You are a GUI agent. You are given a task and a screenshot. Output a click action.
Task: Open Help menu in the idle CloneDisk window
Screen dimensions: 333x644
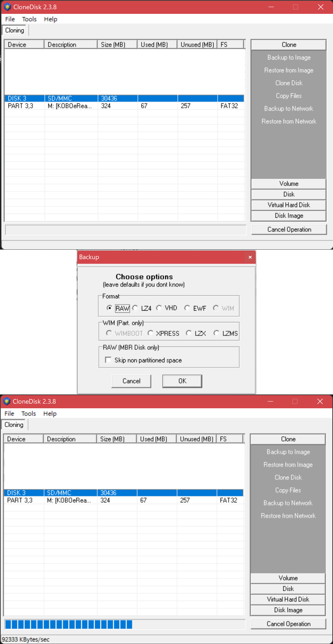point(51,19)
